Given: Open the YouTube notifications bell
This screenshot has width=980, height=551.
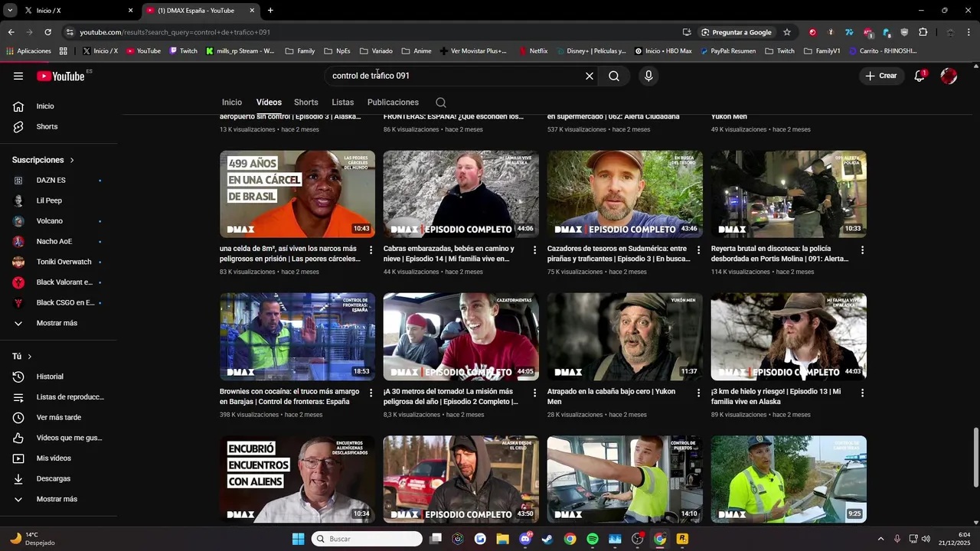Looking at the screenshot, I should click(x=920, y=76).
